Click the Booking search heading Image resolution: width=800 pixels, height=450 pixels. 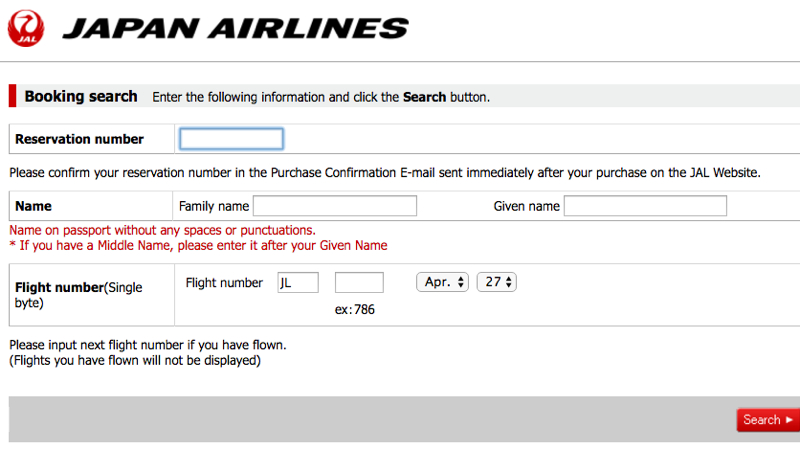click(81, 96)
